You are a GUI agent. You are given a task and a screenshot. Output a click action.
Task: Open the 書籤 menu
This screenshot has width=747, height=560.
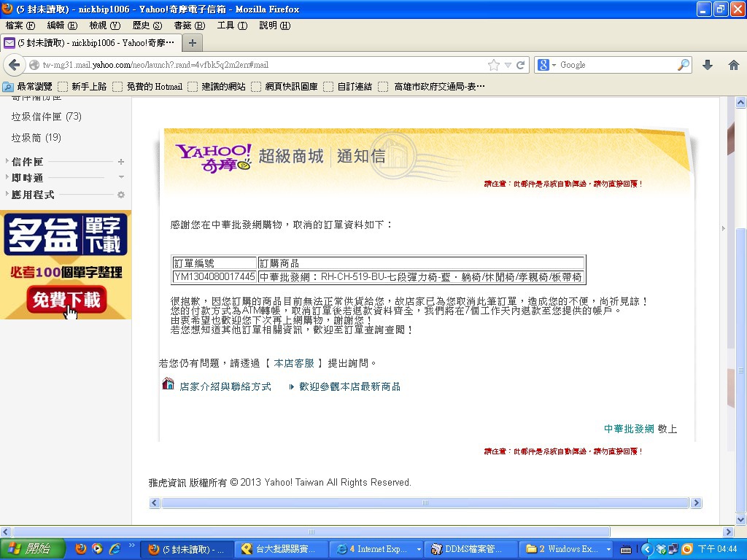tap(190, 26)
